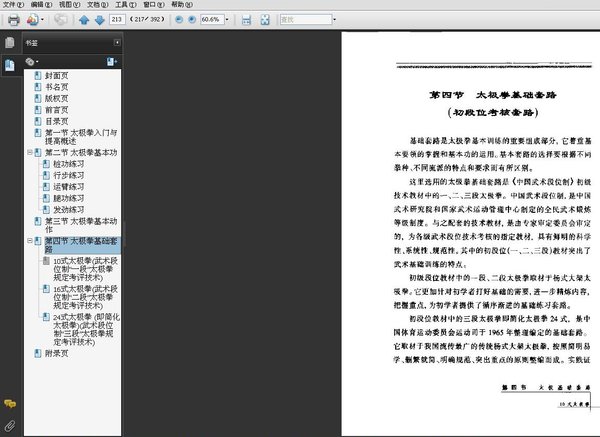Go to previous page with up arrow
The image size is (600, 437).
pos(84,20)
